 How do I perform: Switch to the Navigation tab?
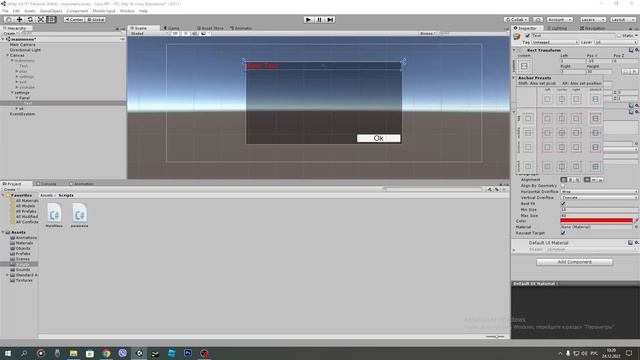click(592, 28)
